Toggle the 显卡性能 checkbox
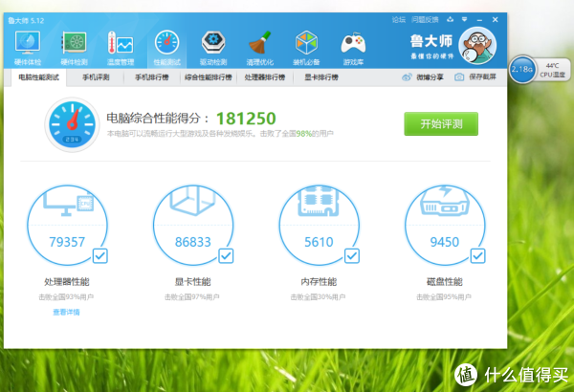Image resolution: width=574 pixels, height=392 pixels. pyautogui.click(x=226, y=256)
